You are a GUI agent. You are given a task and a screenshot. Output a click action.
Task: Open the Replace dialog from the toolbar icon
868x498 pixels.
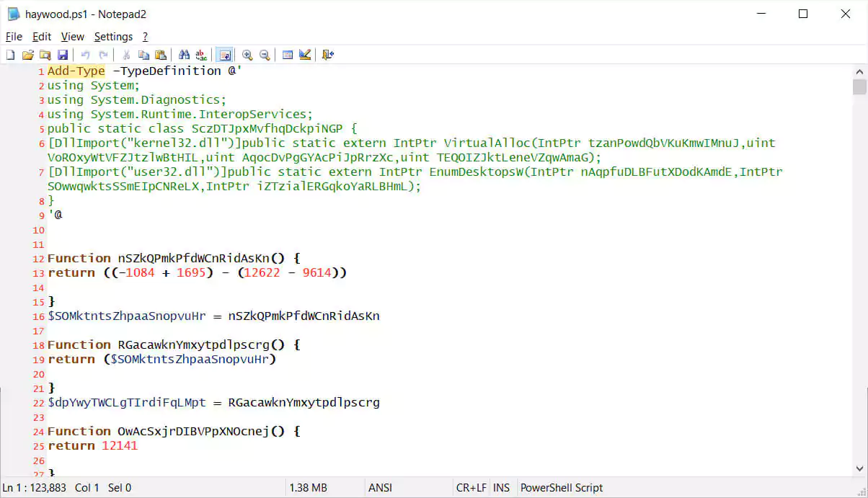[201, 55]
